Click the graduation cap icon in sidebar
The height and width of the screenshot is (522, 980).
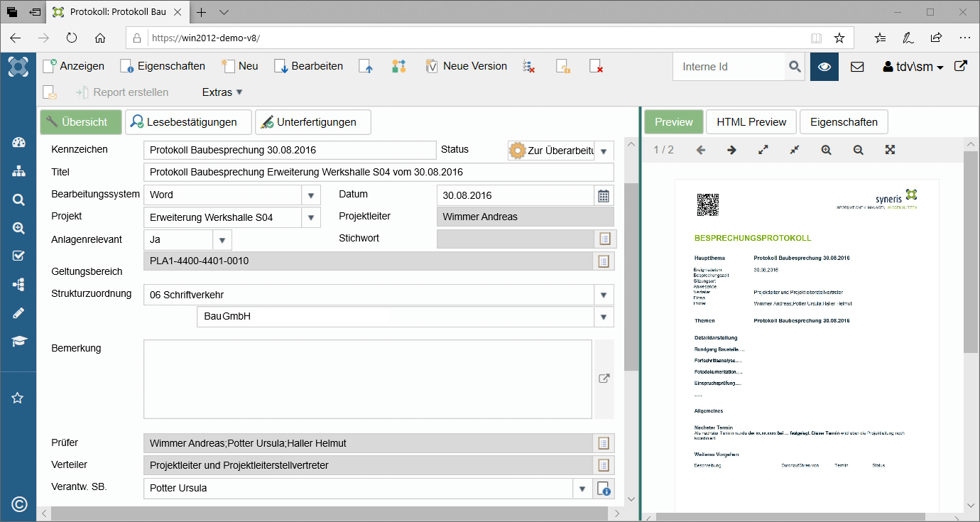pos(18,342)
